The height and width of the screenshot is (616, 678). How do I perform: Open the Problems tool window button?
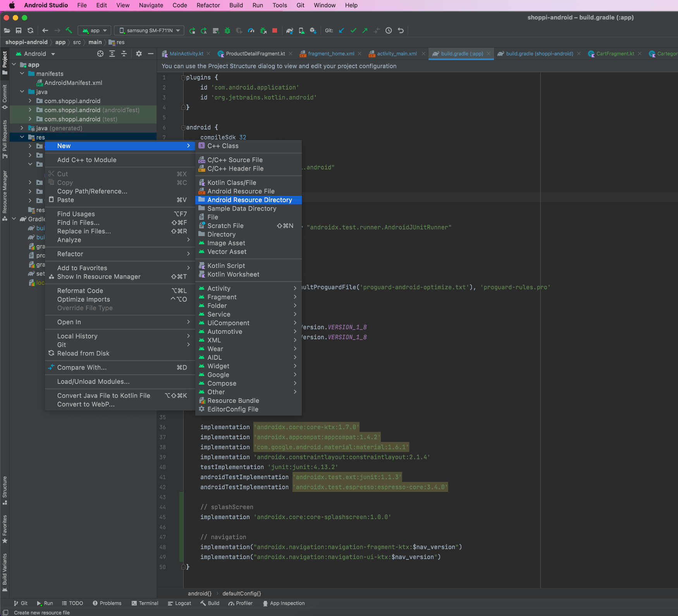pyautogui.click(x=107, y=603)
